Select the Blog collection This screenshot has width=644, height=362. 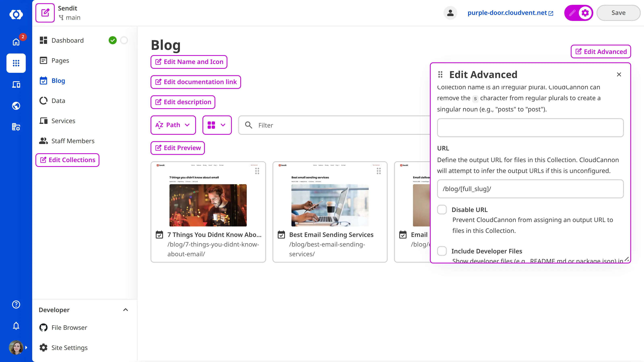(x=58, y=80)
